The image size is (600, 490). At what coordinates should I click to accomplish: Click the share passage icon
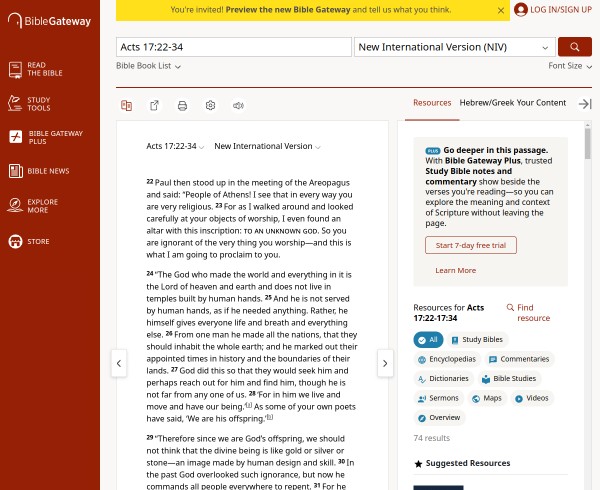point(154,106)
